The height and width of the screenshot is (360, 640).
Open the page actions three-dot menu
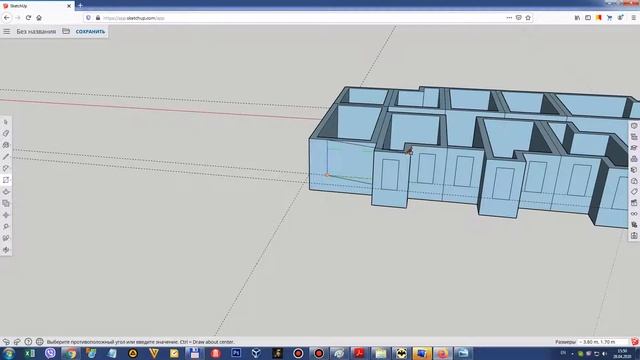click(509, 18)
